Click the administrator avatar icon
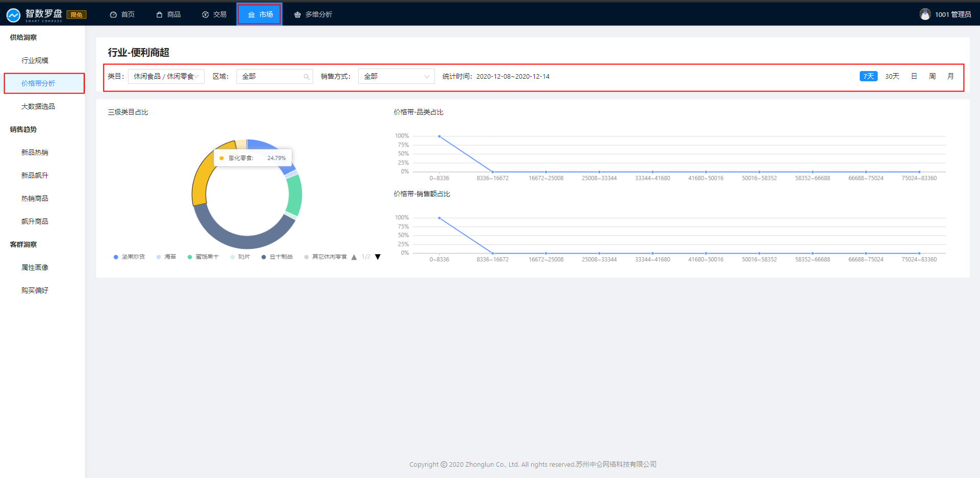The width and height of the screenshot is (980, 478). pyautogui.click(x=925, y=14)
